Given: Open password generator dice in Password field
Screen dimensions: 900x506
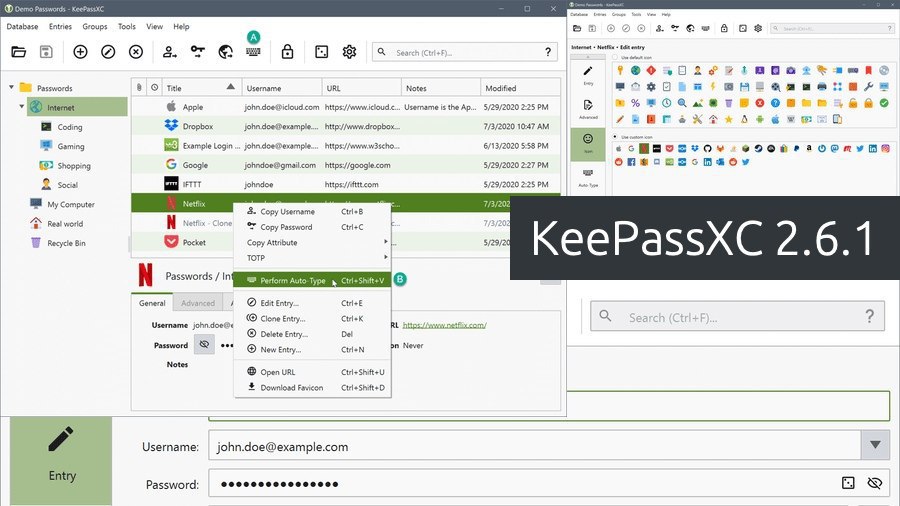Looking at the screenshot, I should pos(848,483).
